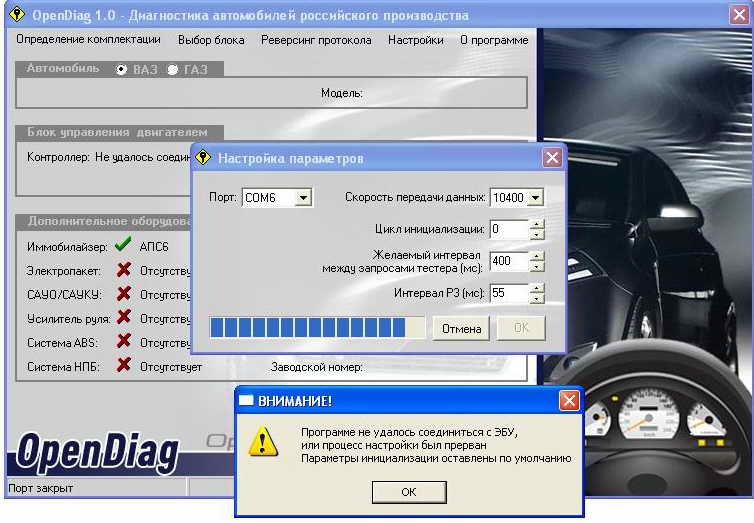The image size is (754, 523).
Task: Click the Цикл инициализации input field
Action: point(509,229)
